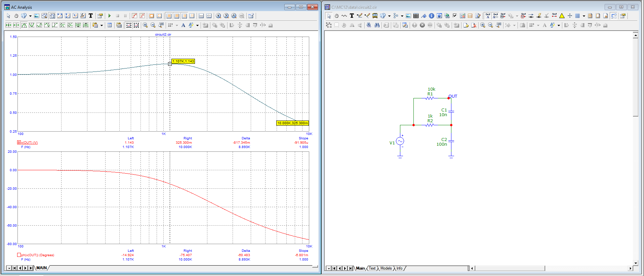This screenshot has width=644, height=276.
Task: Animate X axis options icon
Action: pyautogui.click(x=218, y=16)
